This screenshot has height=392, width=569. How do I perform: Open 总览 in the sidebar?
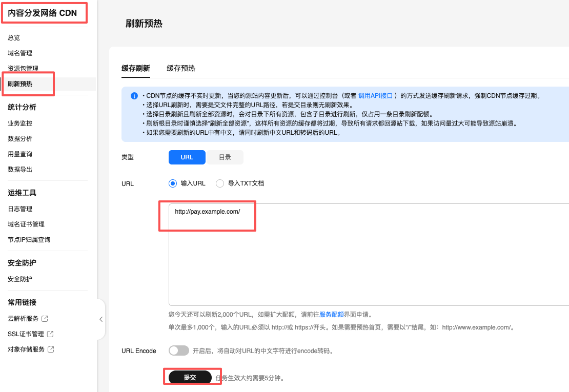(14, 38)
